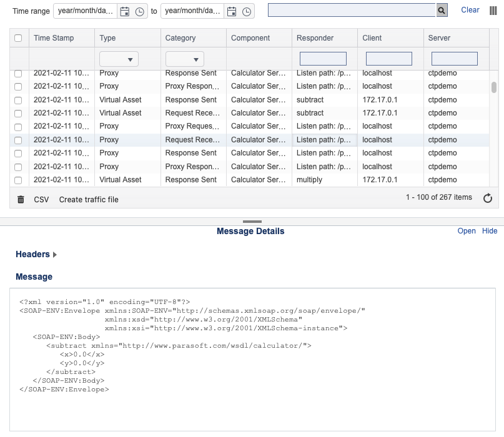This screenshot has width=504, height=437.
Task: Click the trash delete icon
Action: (21, 200)
